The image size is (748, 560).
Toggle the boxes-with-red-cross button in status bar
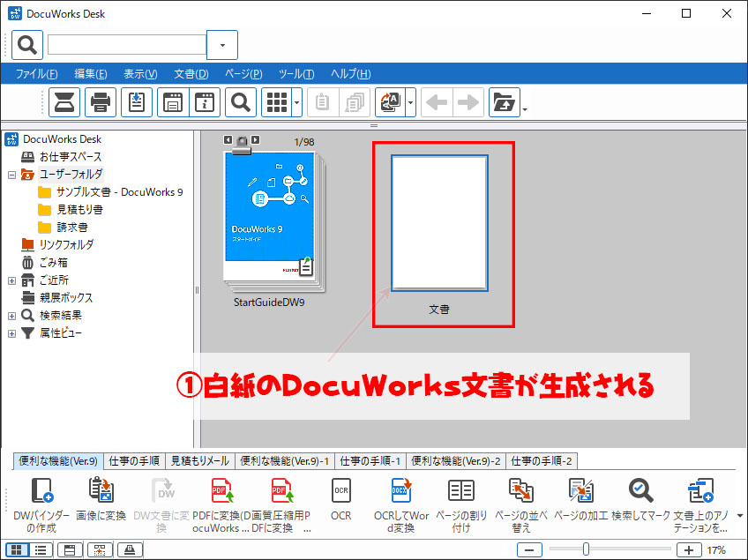pos(100,550)
